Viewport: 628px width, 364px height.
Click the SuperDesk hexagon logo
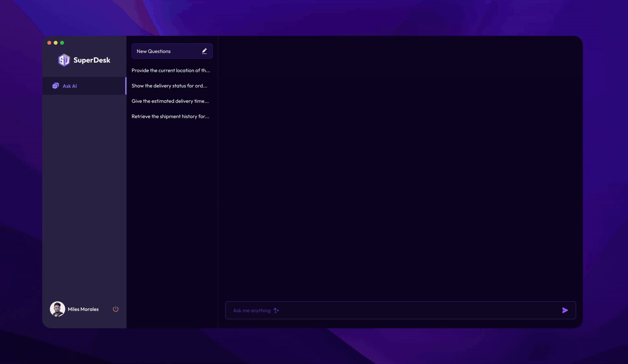[64, 60]
